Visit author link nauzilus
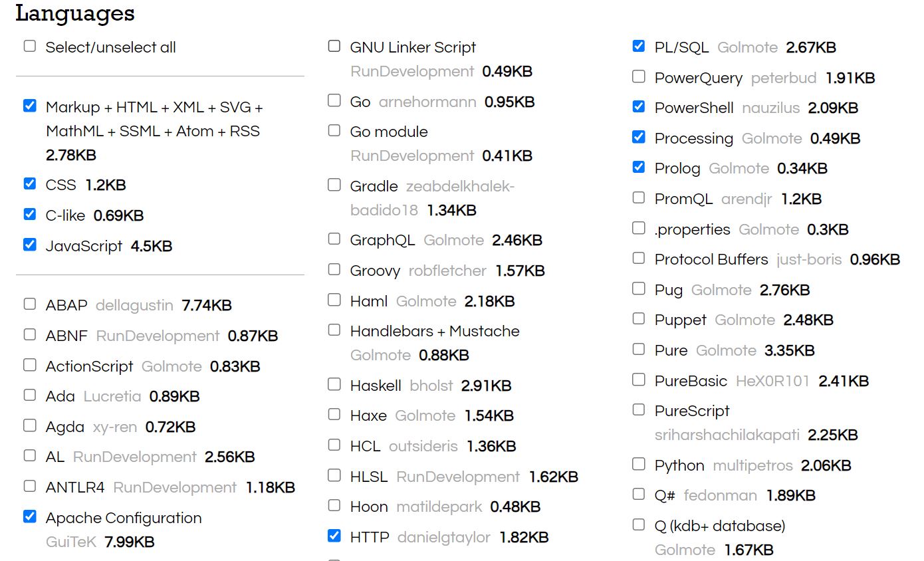 [x=771, y=108]
